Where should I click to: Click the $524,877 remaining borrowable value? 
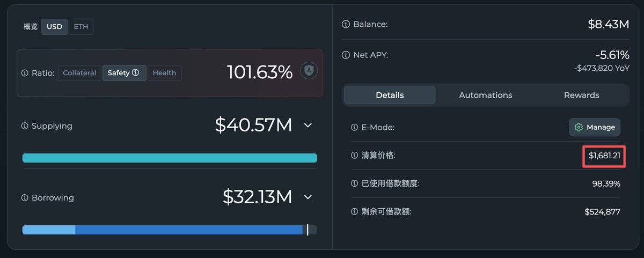pyautogui.click(x=603, y=212)
